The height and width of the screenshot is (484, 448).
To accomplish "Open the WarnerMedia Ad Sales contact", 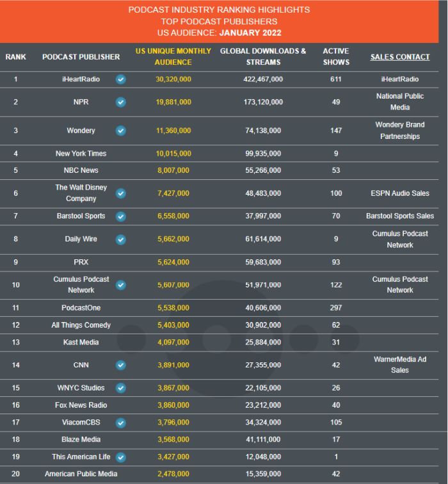I will tap(400, 365).
